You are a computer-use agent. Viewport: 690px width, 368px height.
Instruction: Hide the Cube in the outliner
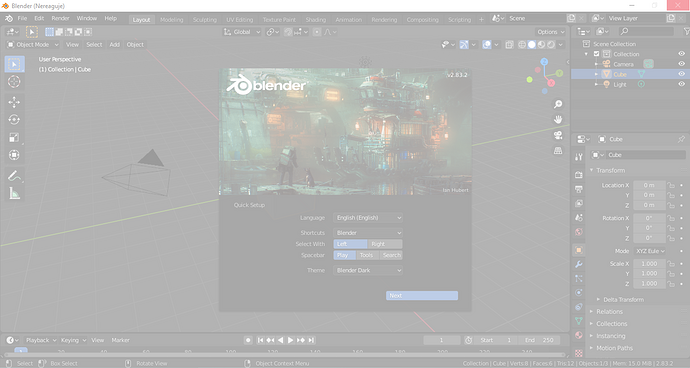681,74
